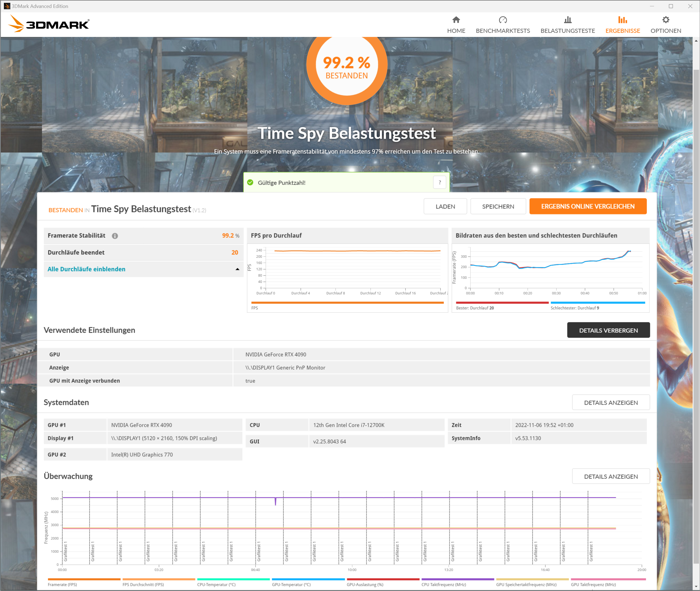This screenshot has height=591, width=700.
Task: Open help question mark for valid score
Action: 440,182
